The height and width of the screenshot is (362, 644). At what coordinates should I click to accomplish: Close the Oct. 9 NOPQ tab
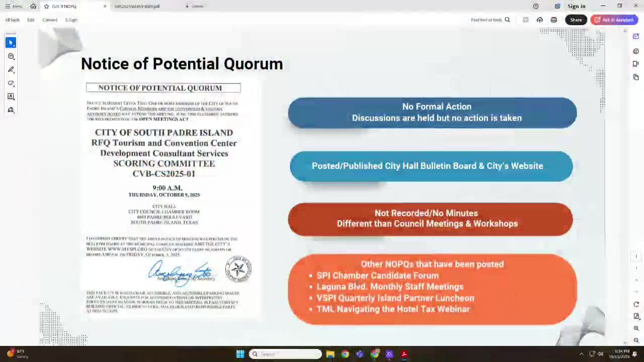(x=105, y=6)
